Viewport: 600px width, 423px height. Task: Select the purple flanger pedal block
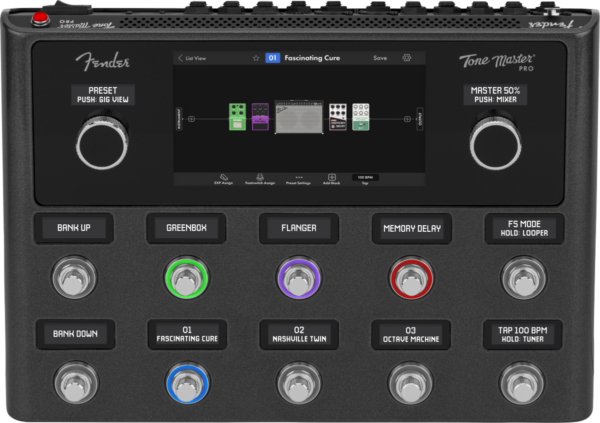pyautogui.click(x=260, y=119)
